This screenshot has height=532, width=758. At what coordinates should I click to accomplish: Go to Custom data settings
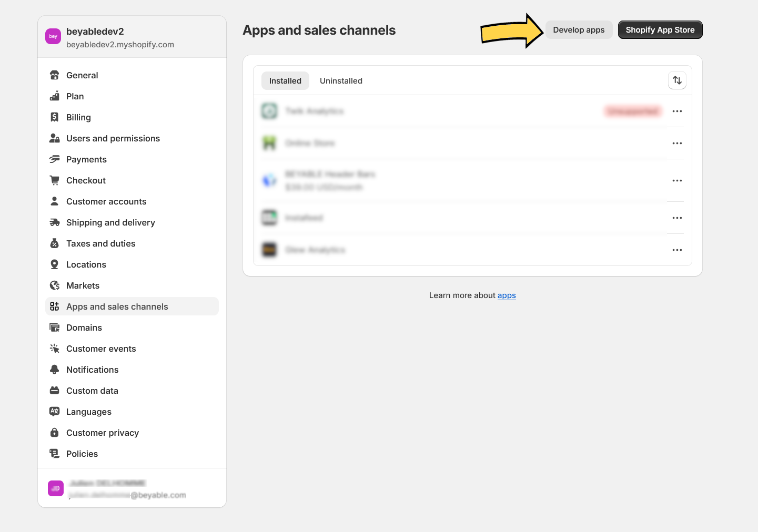click(x=132, y=391)
